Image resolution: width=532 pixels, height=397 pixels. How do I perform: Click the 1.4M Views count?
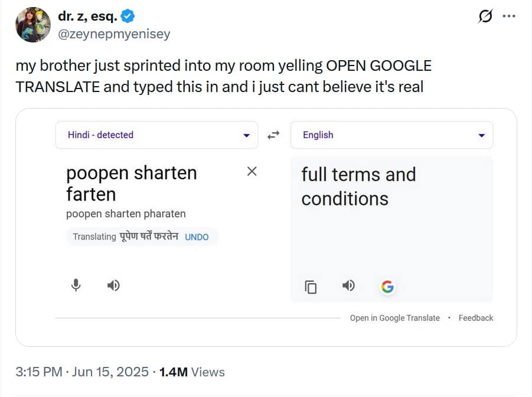point(192,372)
